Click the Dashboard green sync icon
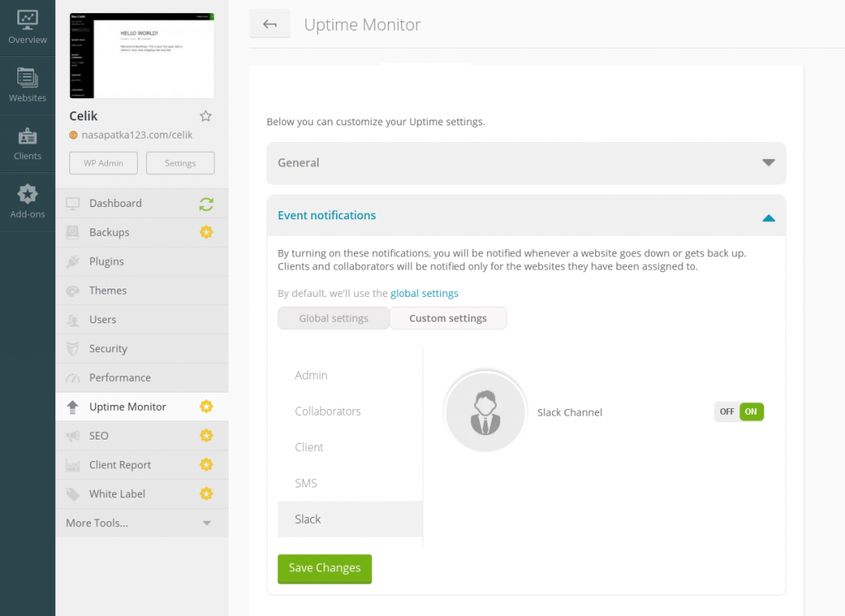The image size is (845, 616). click(206, 204)
